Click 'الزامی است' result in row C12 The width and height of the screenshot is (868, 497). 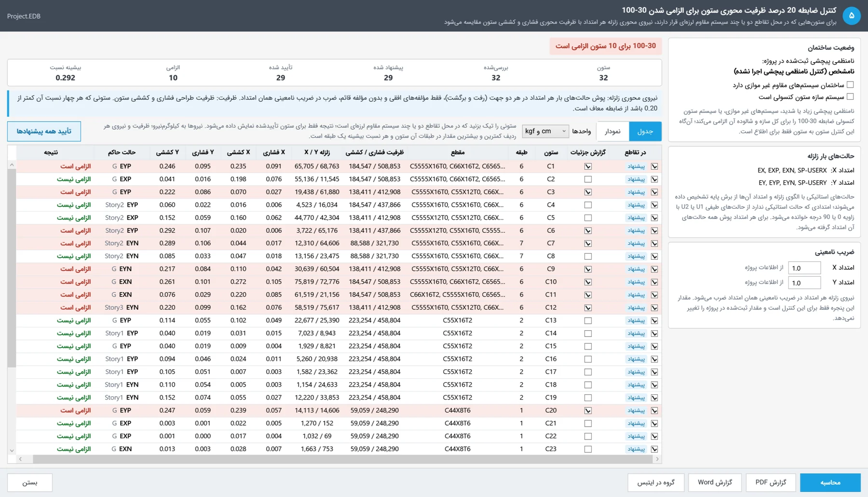(75, 308)
